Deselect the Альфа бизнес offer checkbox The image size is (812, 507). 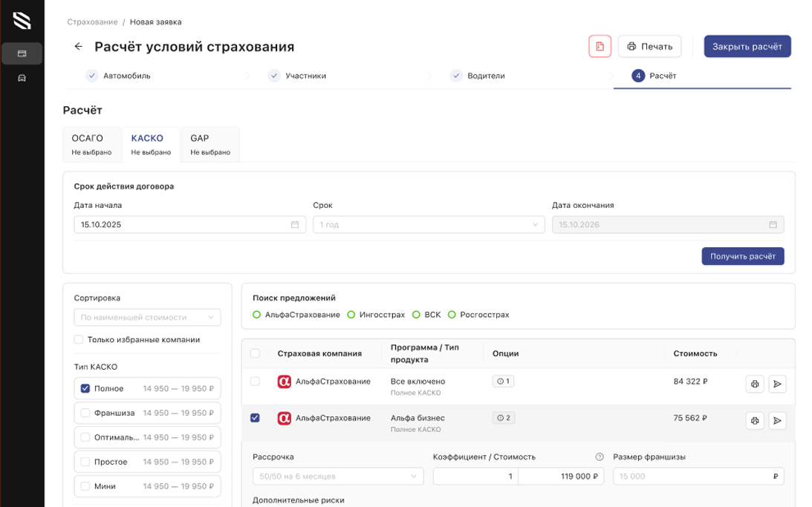click(x=255, y=418)
